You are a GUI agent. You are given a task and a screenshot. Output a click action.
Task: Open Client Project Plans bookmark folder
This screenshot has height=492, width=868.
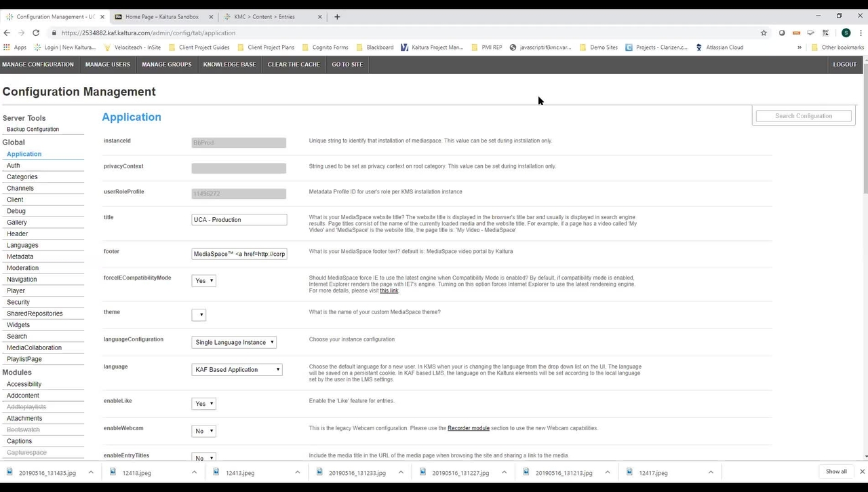pyautogui.click(x=266, y=48)
